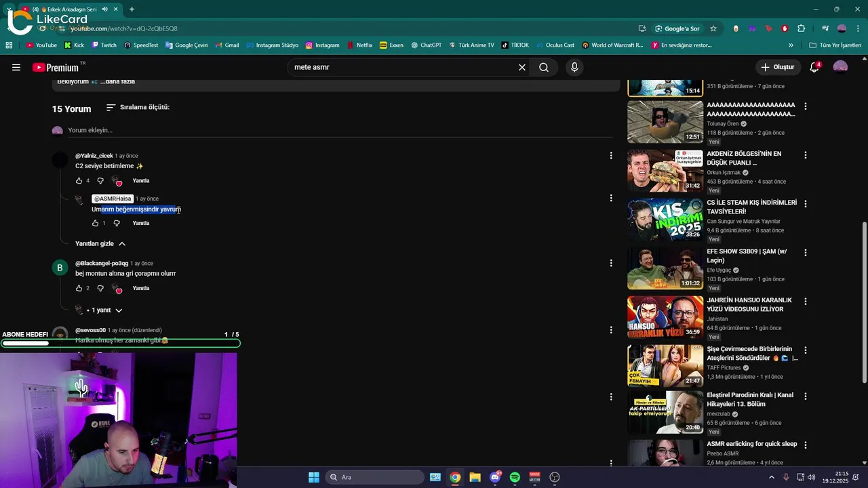The height and width of the screenshot is (488, 868).
Task: Open Discord from the taskbar
Action: tap(495, 477)
